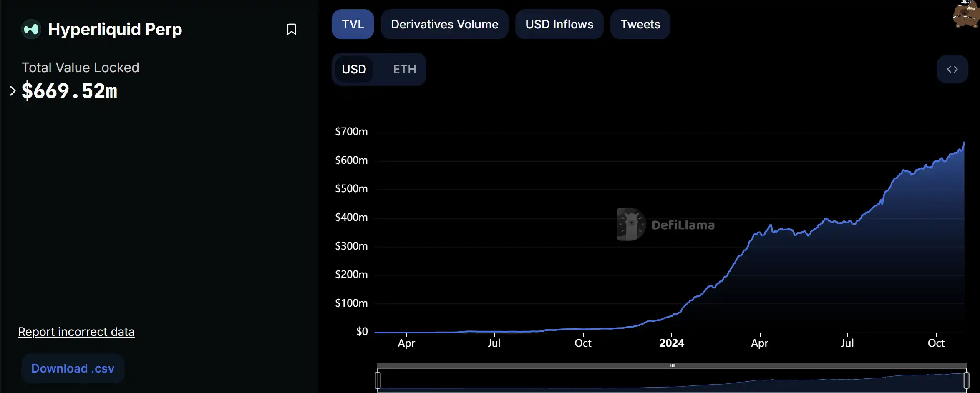This screenshot has height=393, width=980.
Task: Open the embed chart code icon
Action: click(x=952, y=69)
